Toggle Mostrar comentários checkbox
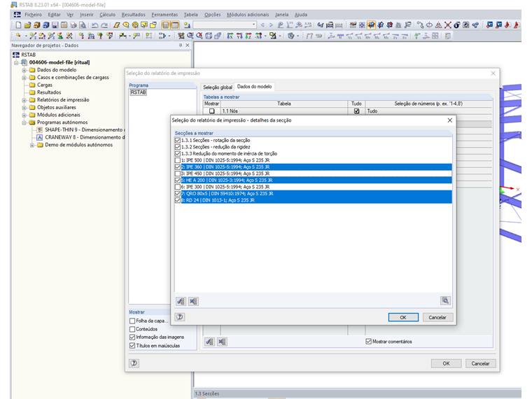Viewport: 532px width, 399px height. point(368,342)
